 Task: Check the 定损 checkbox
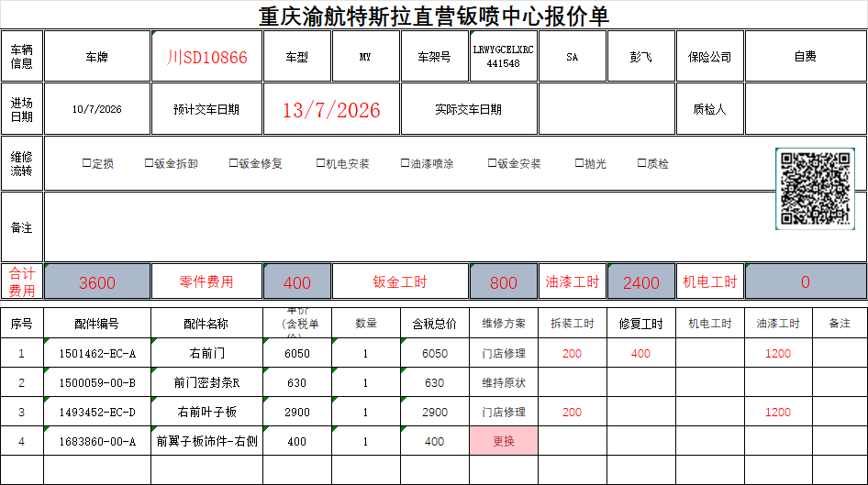(x=86, y=163)
